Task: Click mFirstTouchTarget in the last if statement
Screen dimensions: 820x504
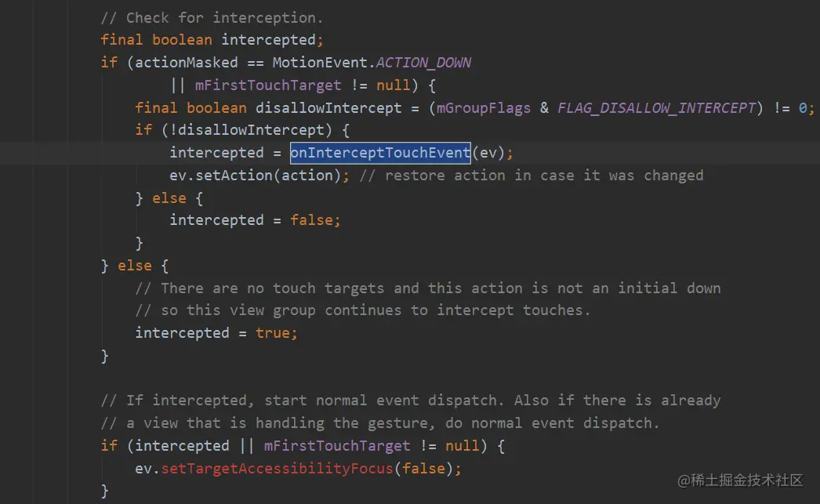Action: click(x=337, y=445)
